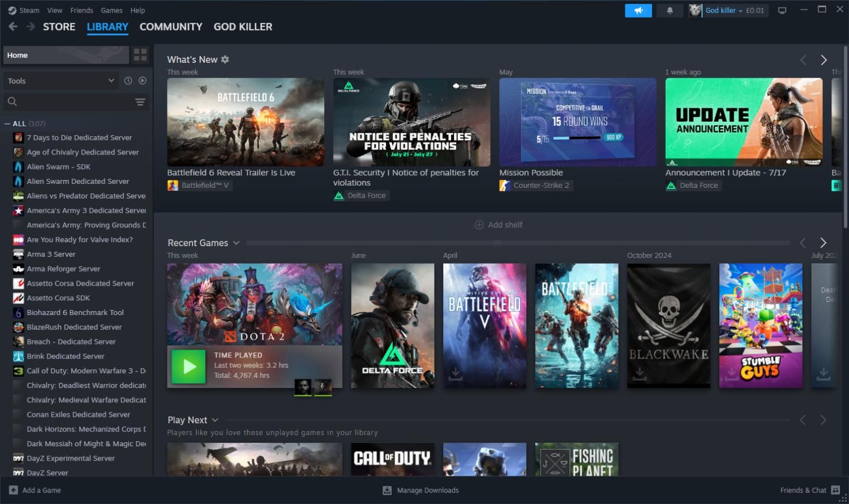Select 7 Days to Die Dedicated Server
849x504 pixels.
tap(78, 137)
